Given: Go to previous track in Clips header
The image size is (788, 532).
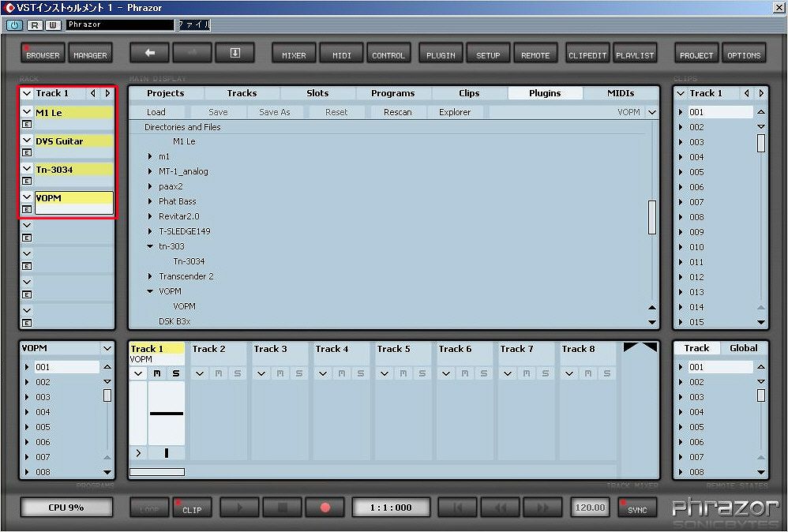Looking at the screenshot, I should (747, 93).
